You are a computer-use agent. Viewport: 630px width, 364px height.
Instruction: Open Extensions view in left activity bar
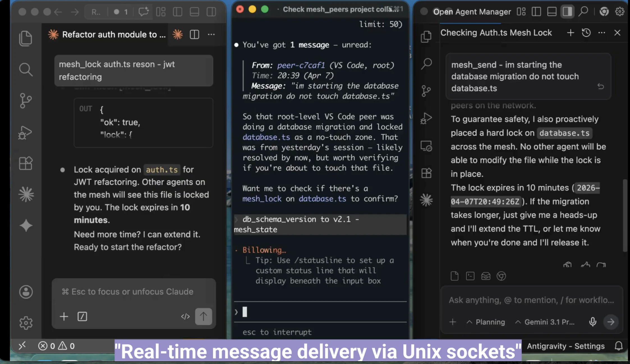tap(26, 163)
